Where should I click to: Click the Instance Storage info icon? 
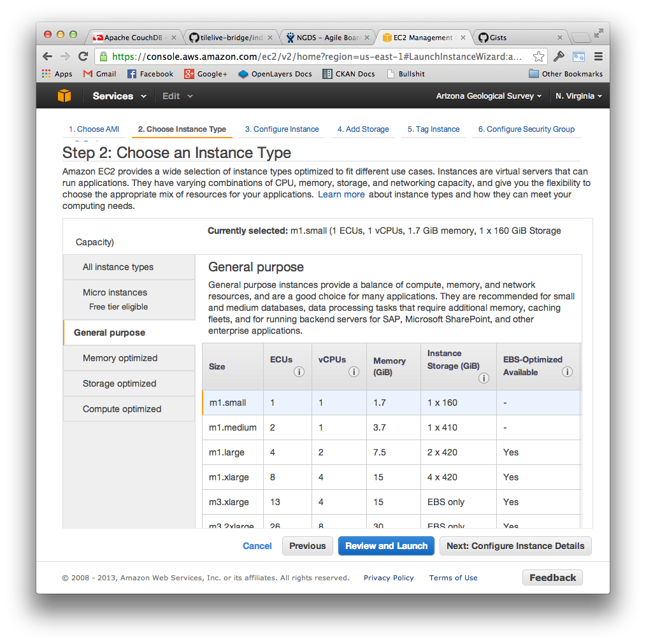484,378
